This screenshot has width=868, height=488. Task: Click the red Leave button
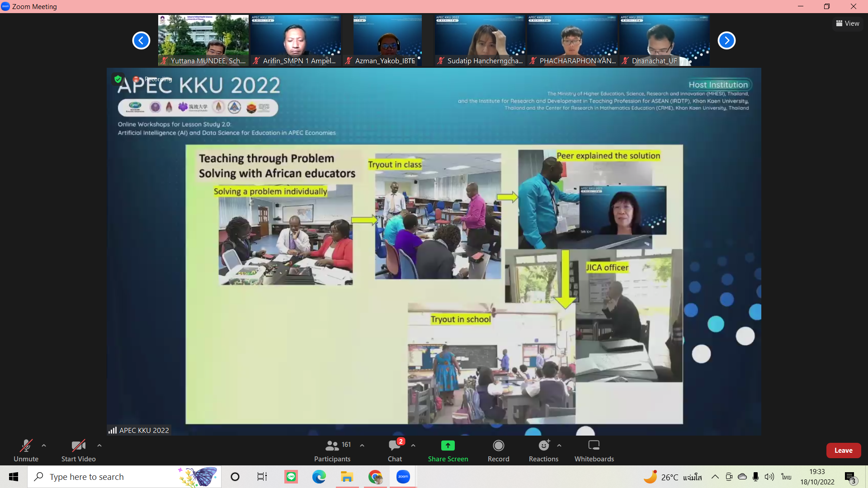(x=843, y=450)
